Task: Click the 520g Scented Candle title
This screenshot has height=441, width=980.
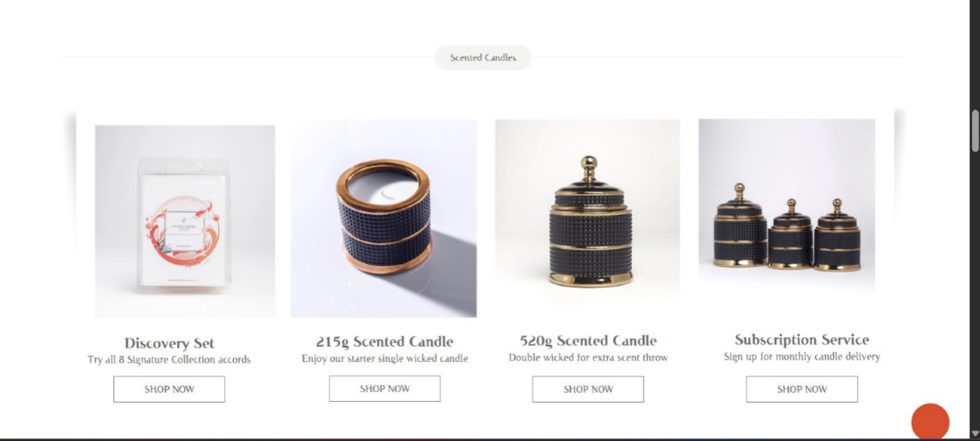Action: click(588, 341)
